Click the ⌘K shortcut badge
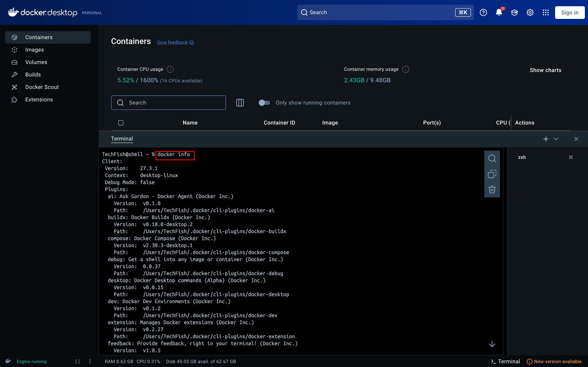This screenshot has height=367, width=588. [463, 12]
